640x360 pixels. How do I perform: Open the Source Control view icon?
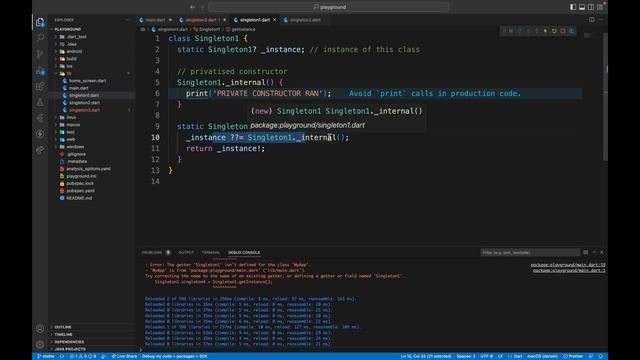click(x=40, y=53)
